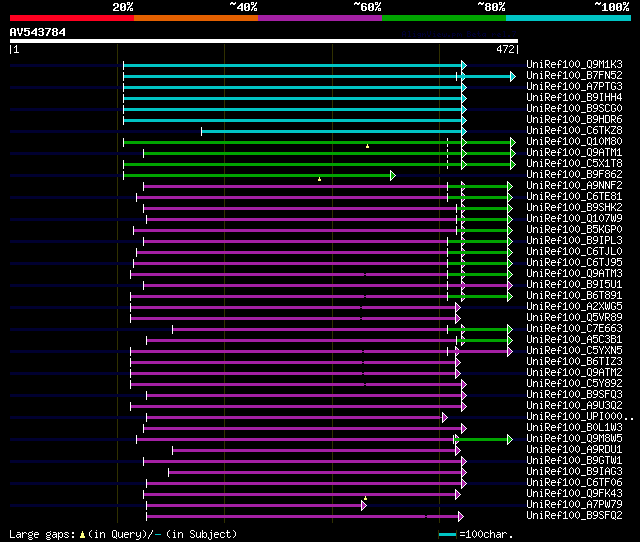Click the UniRef100_C6TKZ8 entry
The image size is (640, 542).
click(x=574, y=131)
